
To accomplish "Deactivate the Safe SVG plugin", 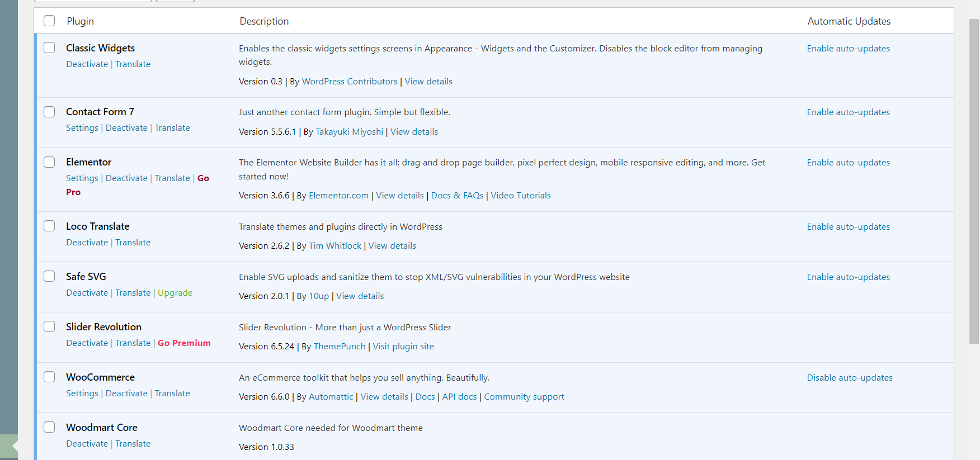I will (x=87, y=293).
